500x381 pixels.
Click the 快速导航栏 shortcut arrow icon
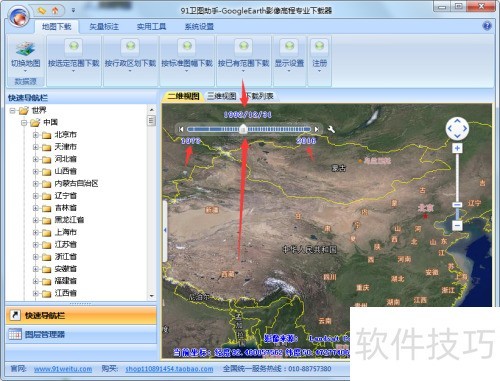click(x=15, y=315)
